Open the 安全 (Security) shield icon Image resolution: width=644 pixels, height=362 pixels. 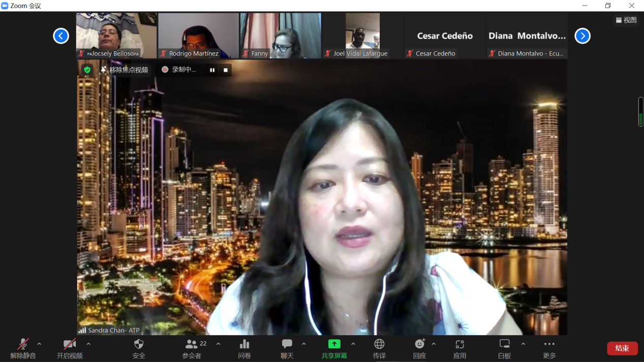139,344
